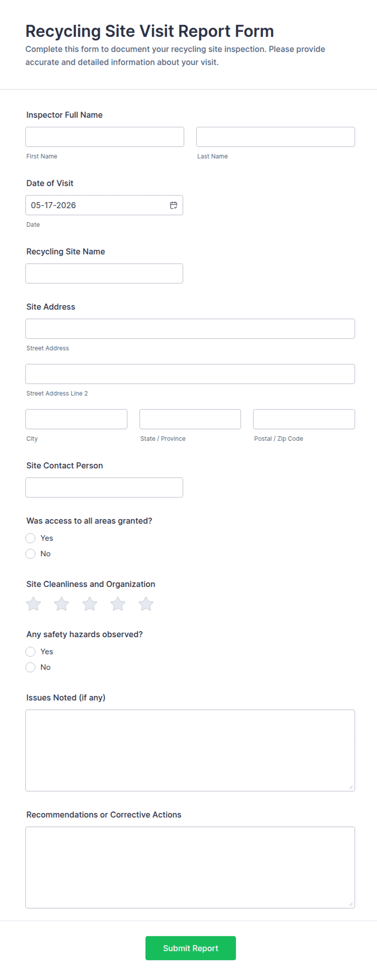The height and width of the screenshot is (980, 377).
Task: Select Yes for access to all areas
Action: point(30,538)
